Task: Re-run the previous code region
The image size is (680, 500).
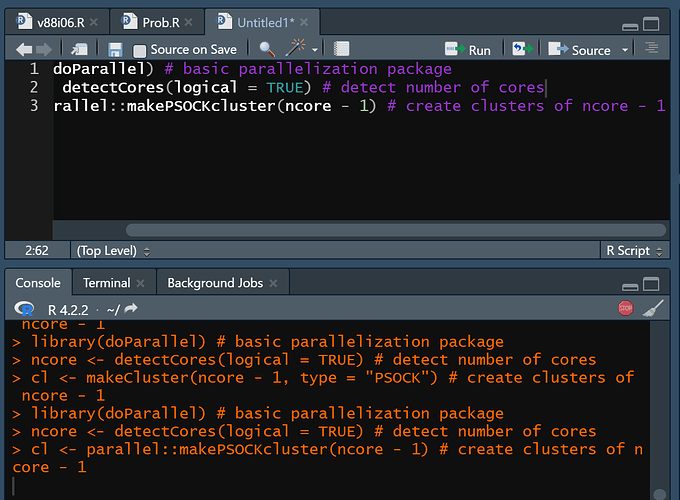Action: (x=522, y=49)
